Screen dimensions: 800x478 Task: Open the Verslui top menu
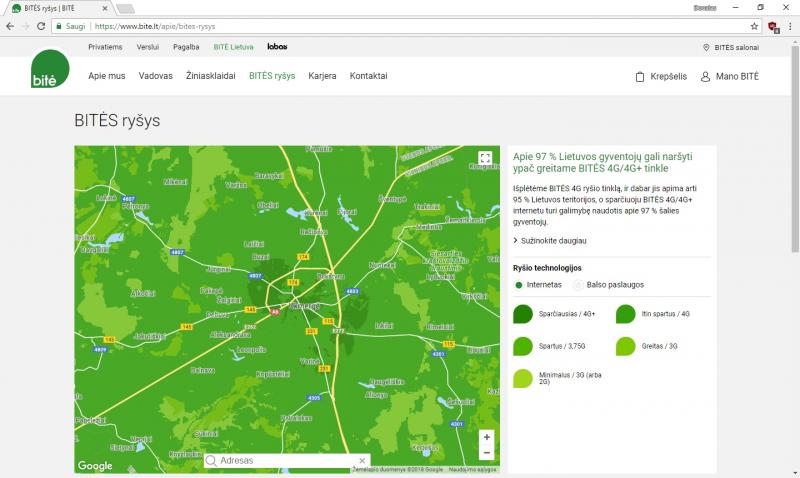click(147, 47)
